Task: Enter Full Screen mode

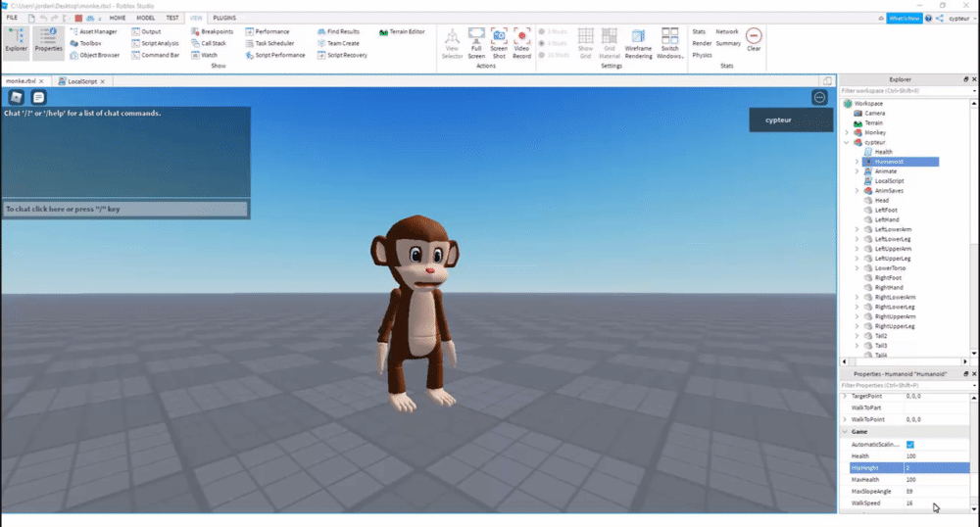Action: click(x=476, y=43)
